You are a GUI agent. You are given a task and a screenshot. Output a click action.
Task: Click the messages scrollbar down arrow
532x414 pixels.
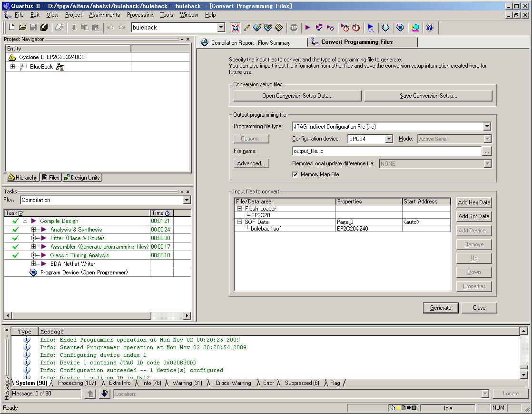click(x=523, y=375)
